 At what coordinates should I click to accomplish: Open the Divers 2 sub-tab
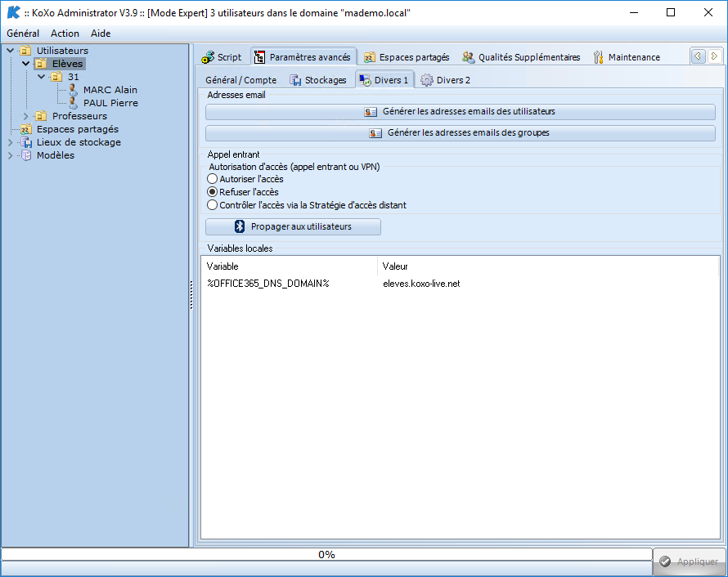(446, 80)
